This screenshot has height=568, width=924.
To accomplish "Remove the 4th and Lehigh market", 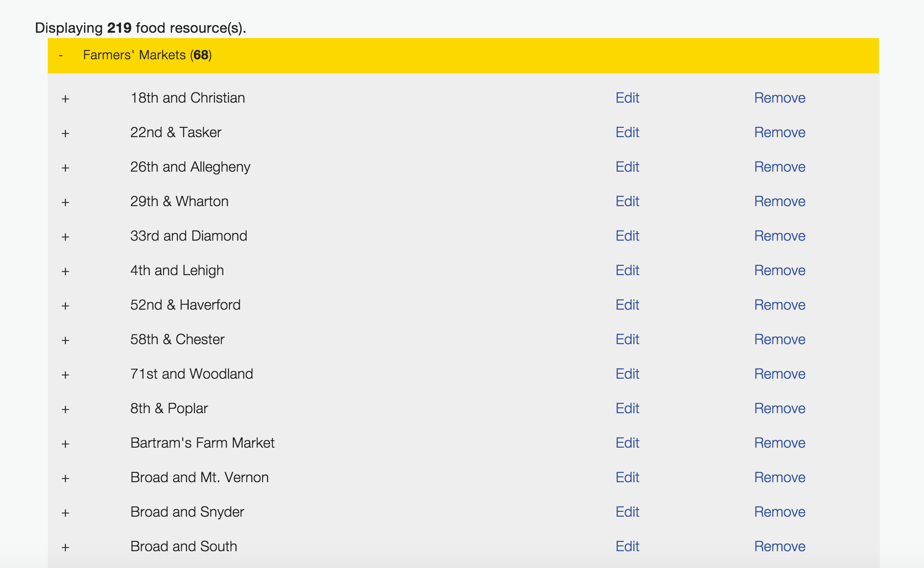I will click(x=779, y=270).
